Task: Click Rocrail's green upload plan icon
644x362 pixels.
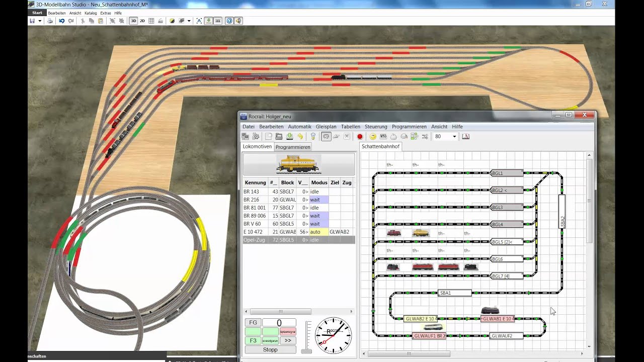Action: click(x=289, y=136)
